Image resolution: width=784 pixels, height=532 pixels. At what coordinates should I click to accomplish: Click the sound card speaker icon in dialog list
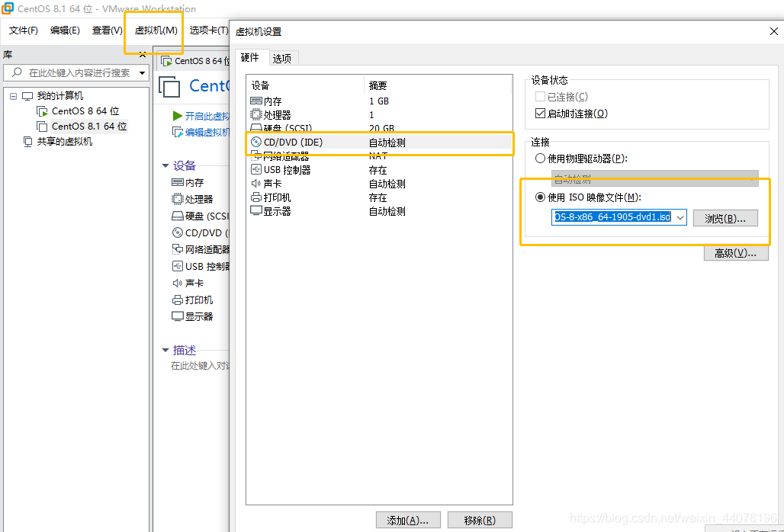256,184
